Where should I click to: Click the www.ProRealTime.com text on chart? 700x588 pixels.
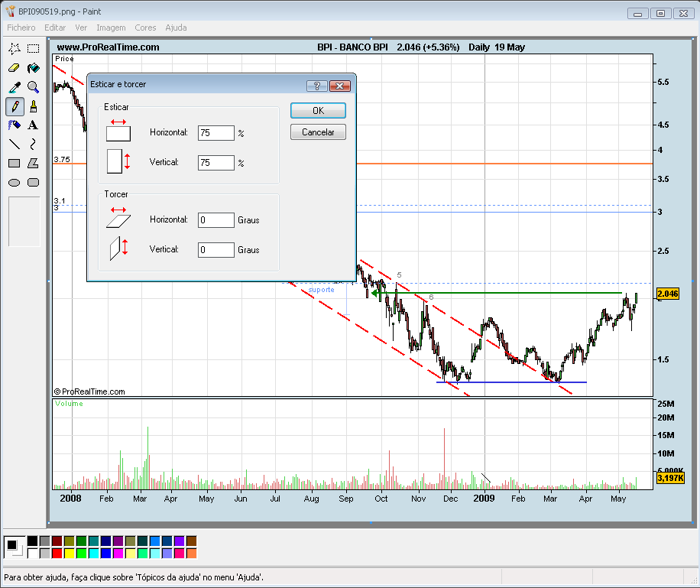pos(108,47)
